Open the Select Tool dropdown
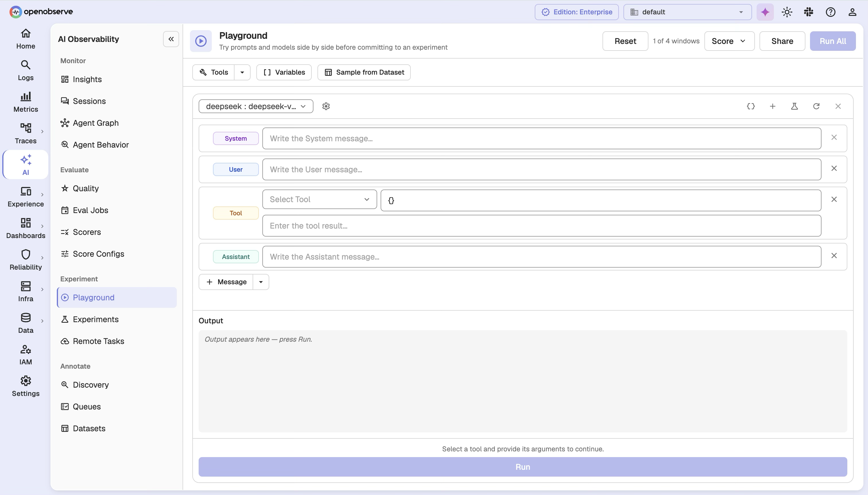 319,199
